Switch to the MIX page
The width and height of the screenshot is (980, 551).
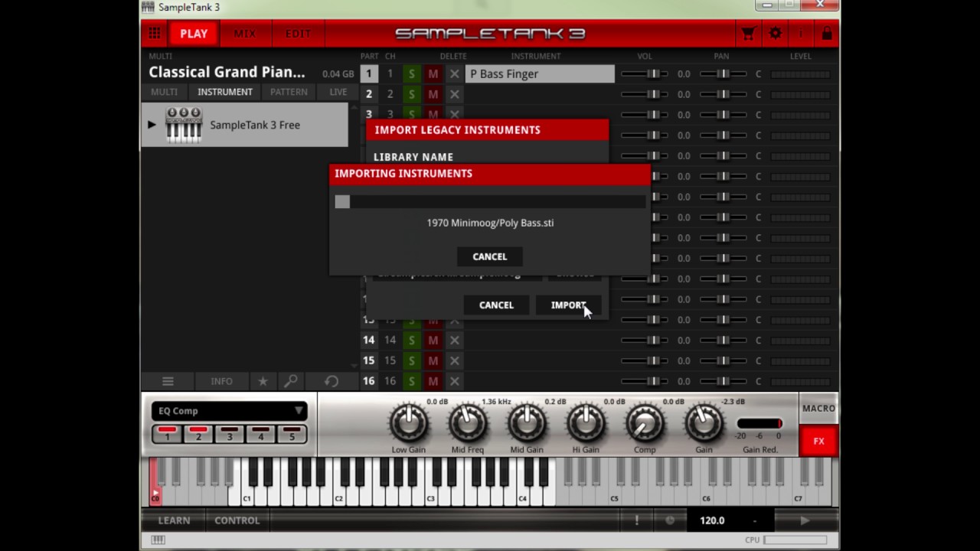[245, 34]
